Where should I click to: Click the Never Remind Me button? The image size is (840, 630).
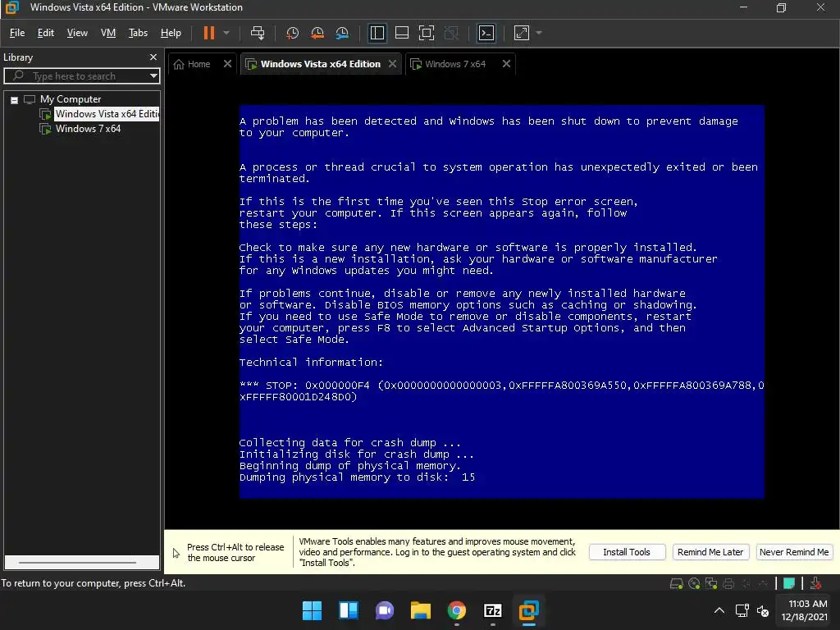click(794, 552)
